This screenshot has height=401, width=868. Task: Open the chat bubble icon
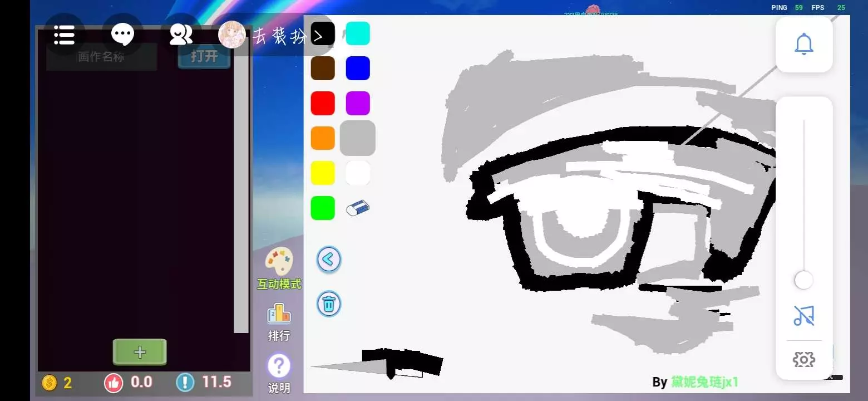click(122, 35)
